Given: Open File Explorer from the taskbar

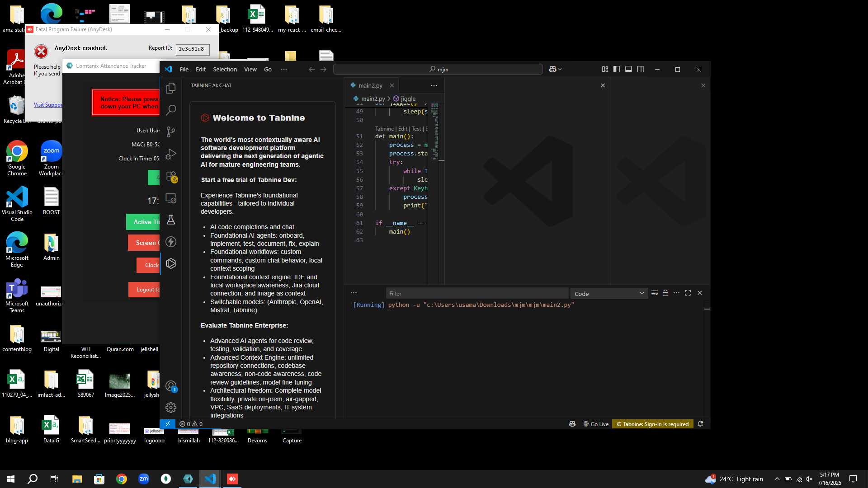Looking at the screenshot, I should (x=77, y=479).
